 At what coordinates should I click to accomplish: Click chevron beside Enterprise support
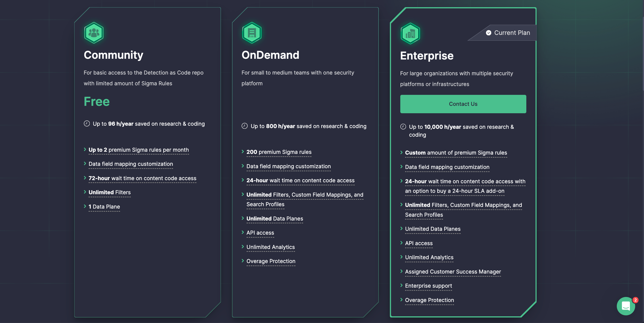coord(401,285)
